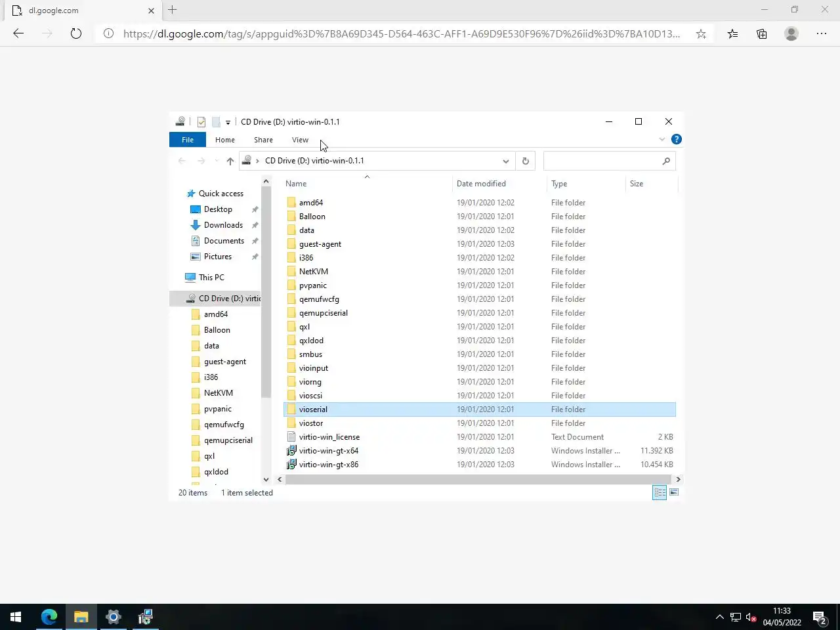This screenshot has height=630, width=840.
Task: Select the vioinput folder in file list
Action: click(x=313, y=368)
